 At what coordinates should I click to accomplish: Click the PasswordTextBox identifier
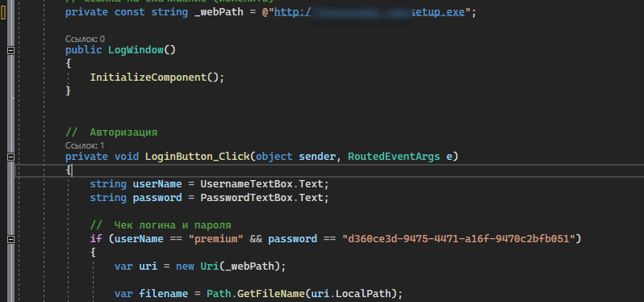pyautogui.click(x=246, y=198)
